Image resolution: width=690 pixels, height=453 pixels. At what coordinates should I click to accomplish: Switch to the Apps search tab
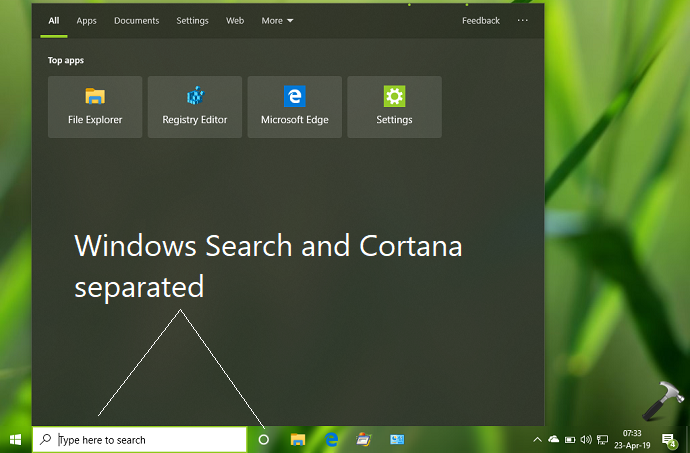coord(86,21)
